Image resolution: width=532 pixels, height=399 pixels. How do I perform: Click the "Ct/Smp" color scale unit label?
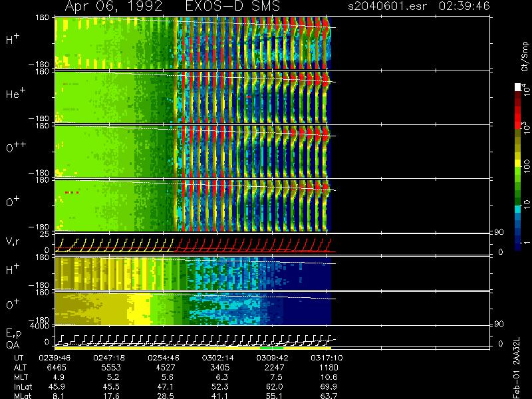pyautogui.click(x=525, y=57)
